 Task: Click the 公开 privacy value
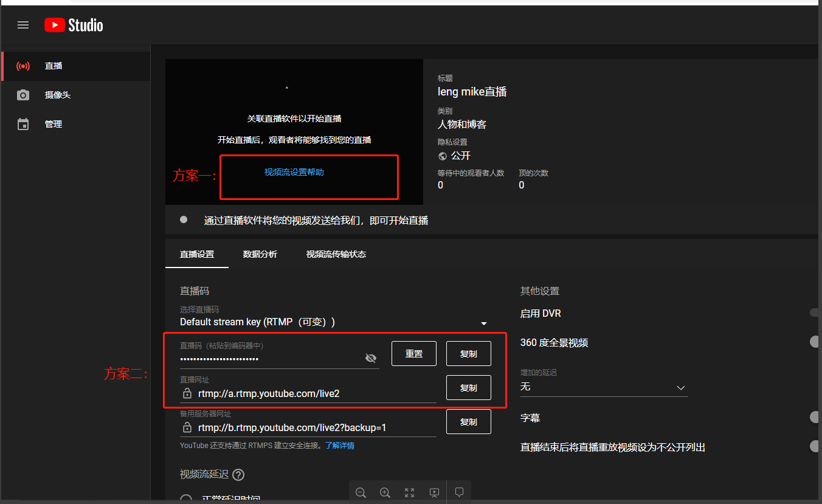tap(461, 156)
